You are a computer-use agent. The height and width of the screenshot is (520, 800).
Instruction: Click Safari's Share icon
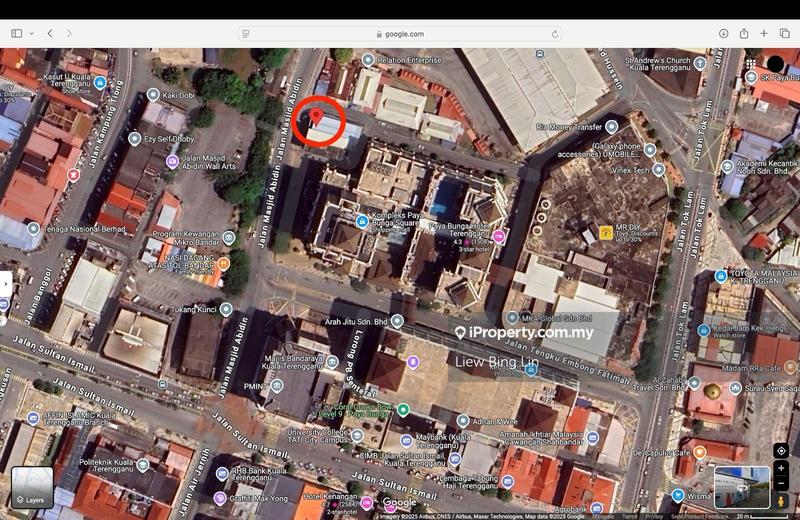pyautogui.click(x=744, y=33)
